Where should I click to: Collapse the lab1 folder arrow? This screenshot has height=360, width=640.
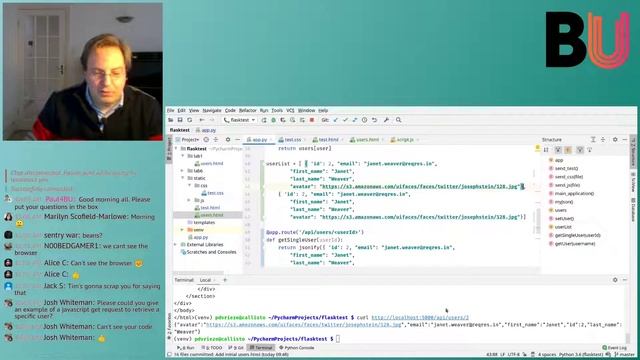[x=183, y=156]
